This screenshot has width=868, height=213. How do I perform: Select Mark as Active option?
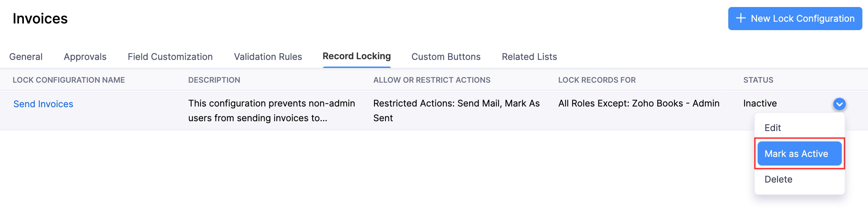(796, 153)
